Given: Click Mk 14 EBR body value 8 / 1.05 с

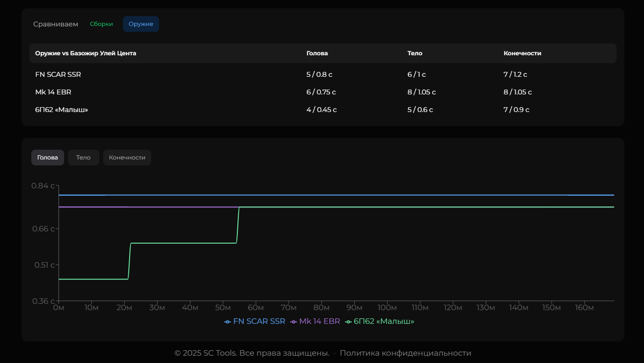Looking at the screenshot, I should [x=422, y=92].
